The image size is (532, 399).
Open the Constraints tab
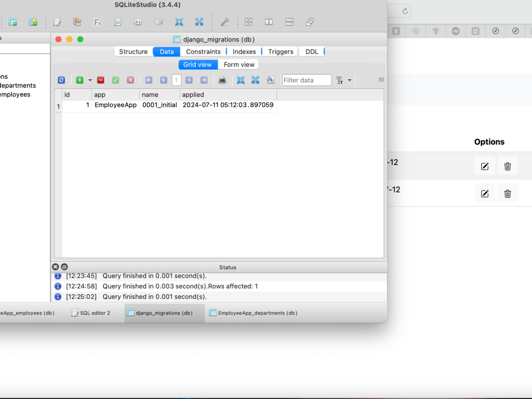pos(203,52)
